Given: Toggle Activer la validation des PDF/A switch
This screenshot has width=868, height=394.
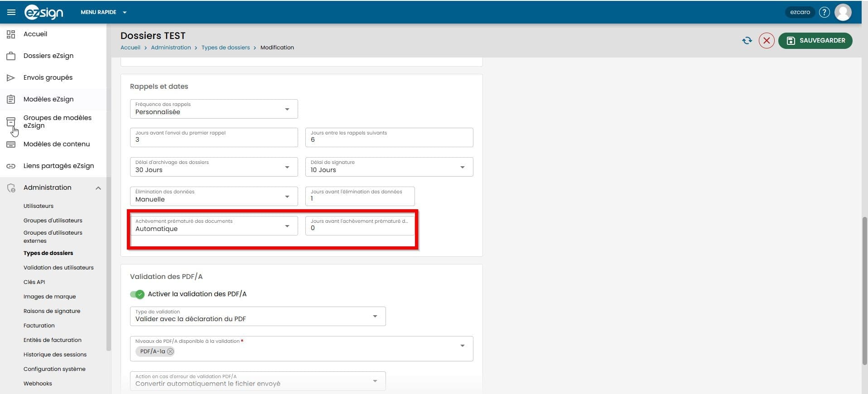Looking at the screenshot, I should pyautogui.click(x=137, y=294).
